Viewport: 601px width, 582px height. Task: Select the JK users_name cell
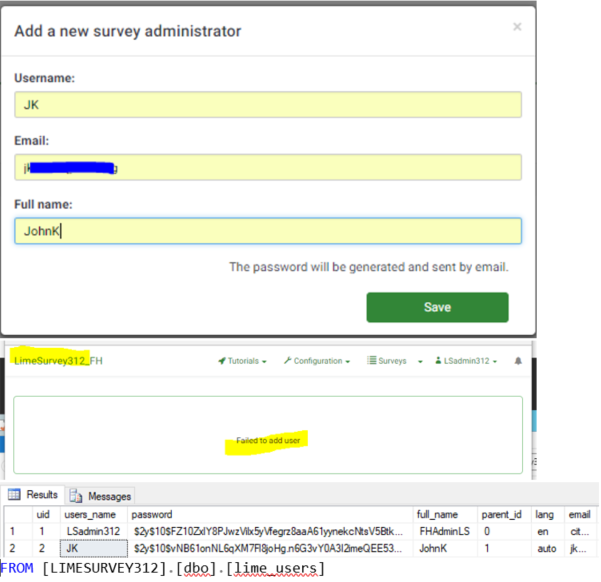94,548
